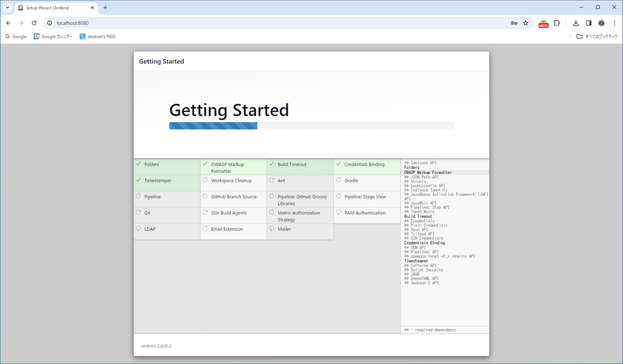Click the check icon beside Credentials Binding
The height and width of the screenshot is (364, 623).
tap(338, 164)
